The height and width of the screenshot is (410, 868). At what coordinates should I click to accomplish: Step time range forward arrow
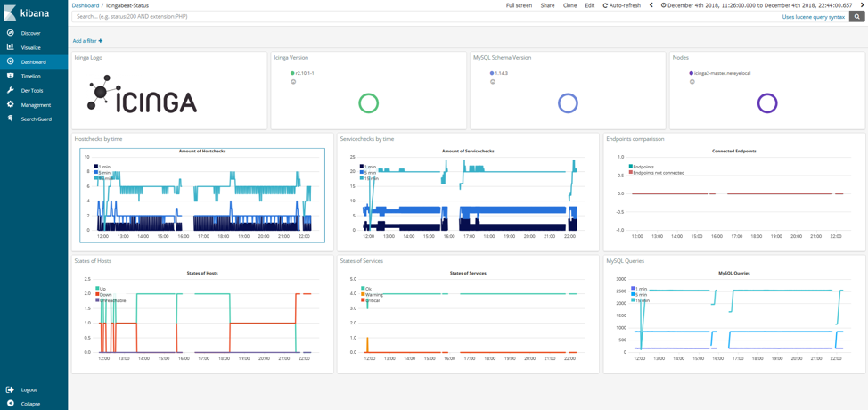point(861,5)
